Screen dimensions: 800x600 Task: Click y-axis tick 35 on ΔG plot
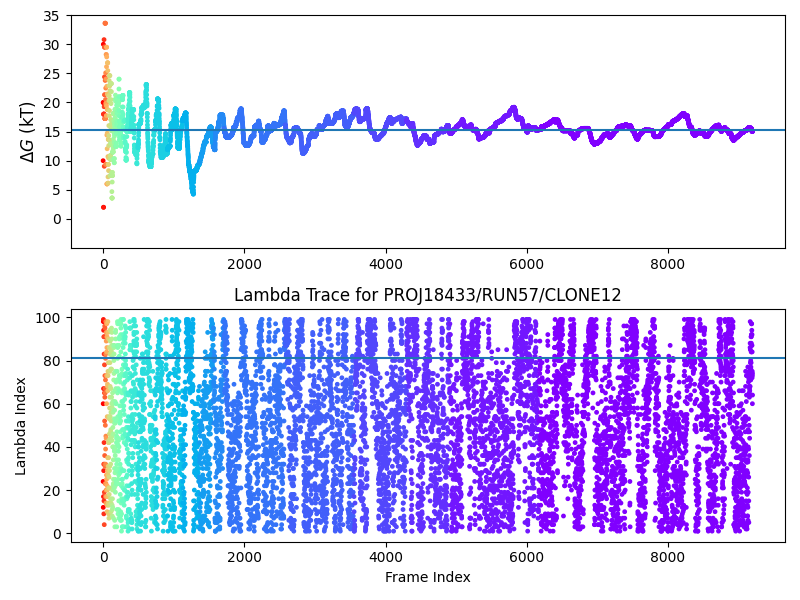coord(51,16)
